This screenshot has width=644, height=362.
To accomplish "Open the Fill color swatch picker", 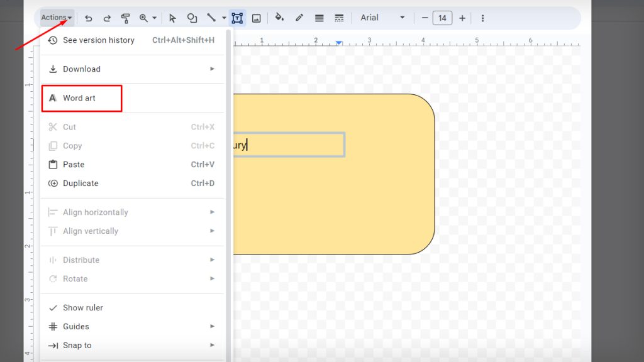I will point(279,18).
